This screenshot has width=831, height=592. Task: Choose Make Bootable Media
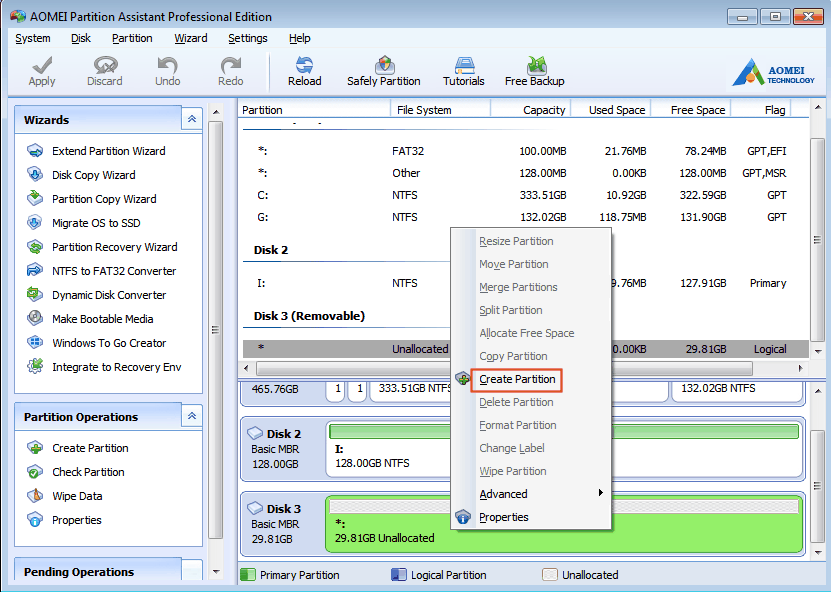tap(102, 319)
